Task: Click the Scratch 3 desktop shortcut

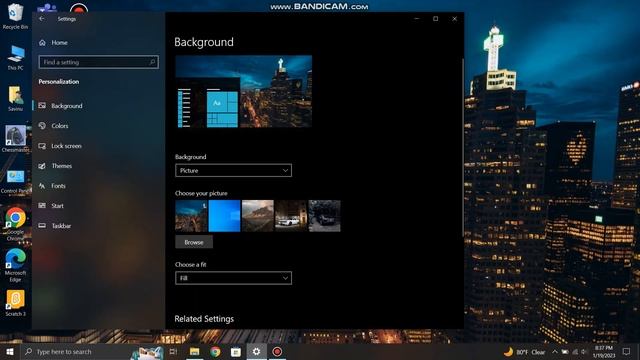Action: (16, 303)
